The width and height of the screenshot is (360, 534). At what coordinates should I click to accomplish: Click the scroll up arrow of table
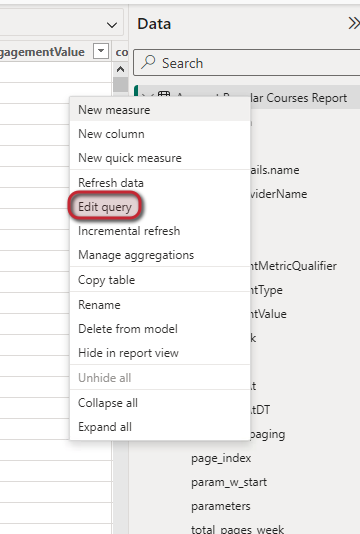click(x=120, y=69)
